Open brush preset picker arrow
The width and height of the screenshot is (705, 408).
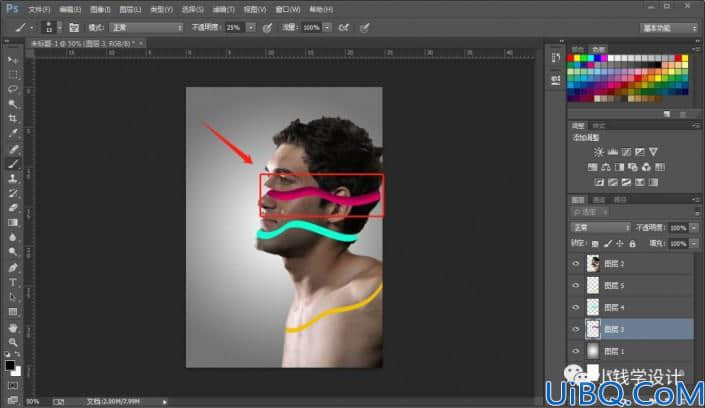[x=59, y=28]
